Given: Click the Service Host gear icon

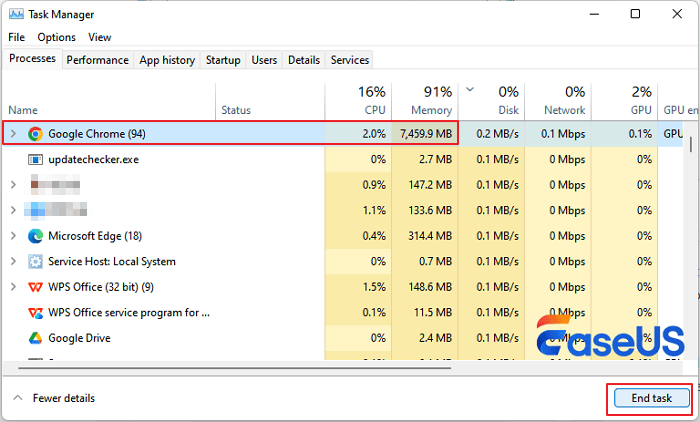Looking at the screenshot, I should (x=35, y=261).
